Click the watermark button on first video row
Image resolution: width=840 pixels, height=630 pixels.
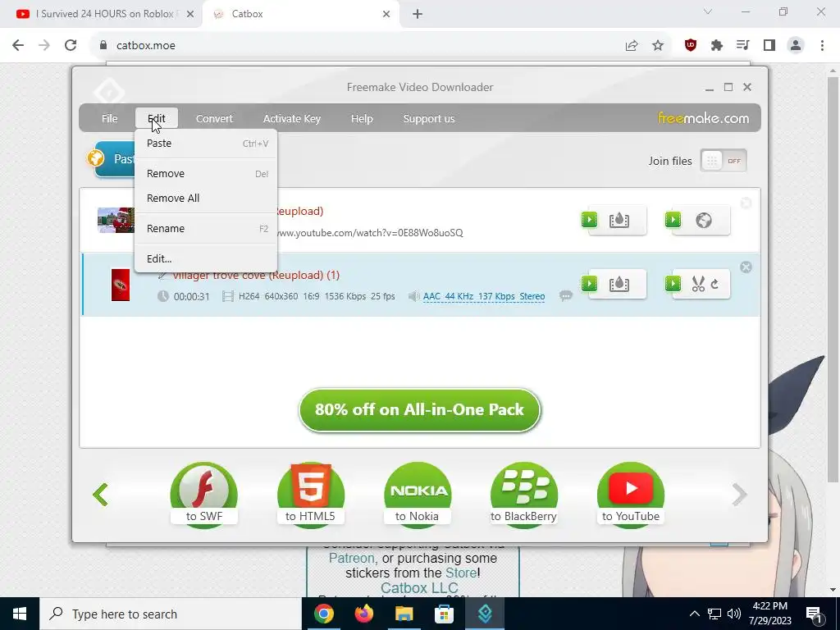pyautogui.click(x=614, y=220)
